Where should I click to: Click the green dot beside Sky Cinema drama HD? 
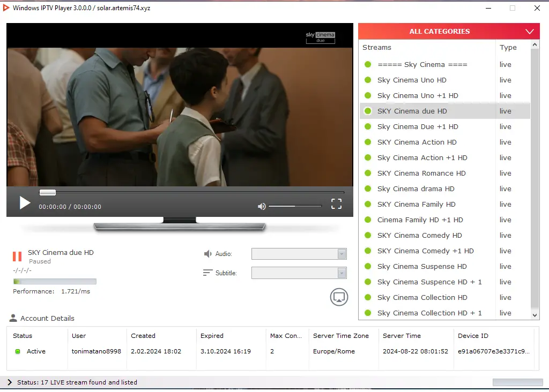coord(368,189)
